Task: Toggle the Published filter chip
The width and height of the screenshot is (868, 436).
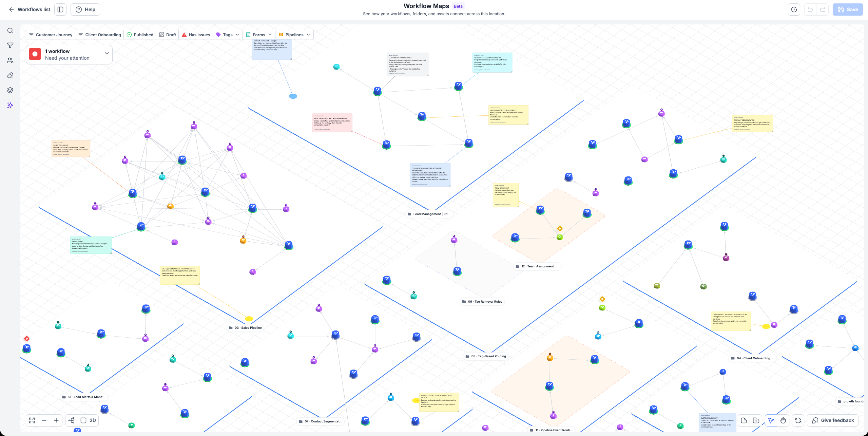Action: pos(140,35)
